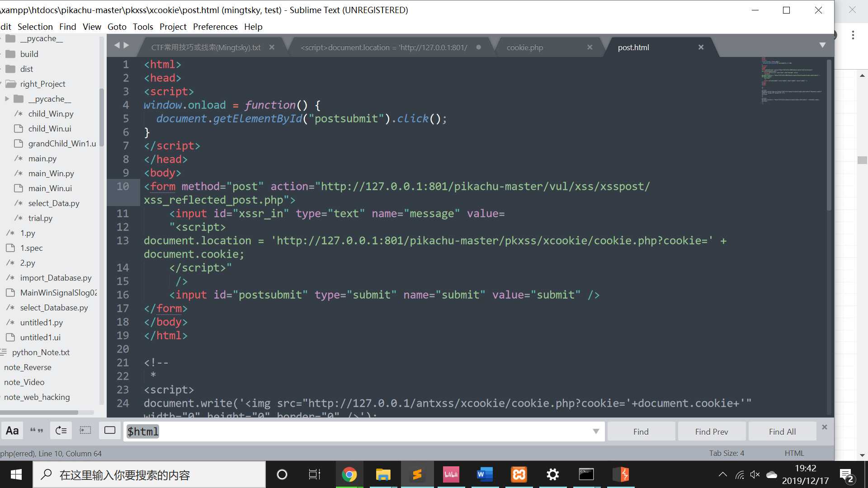This screenshot has height=488, width=868.
Task: Open main_Win.py in sidebar
Action: coord(51,173)
